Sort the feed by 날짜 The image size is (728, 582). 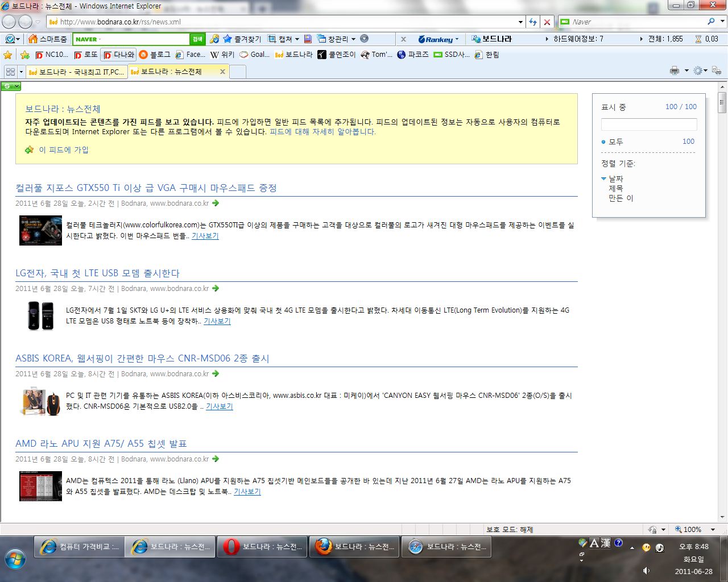(616, 178)
